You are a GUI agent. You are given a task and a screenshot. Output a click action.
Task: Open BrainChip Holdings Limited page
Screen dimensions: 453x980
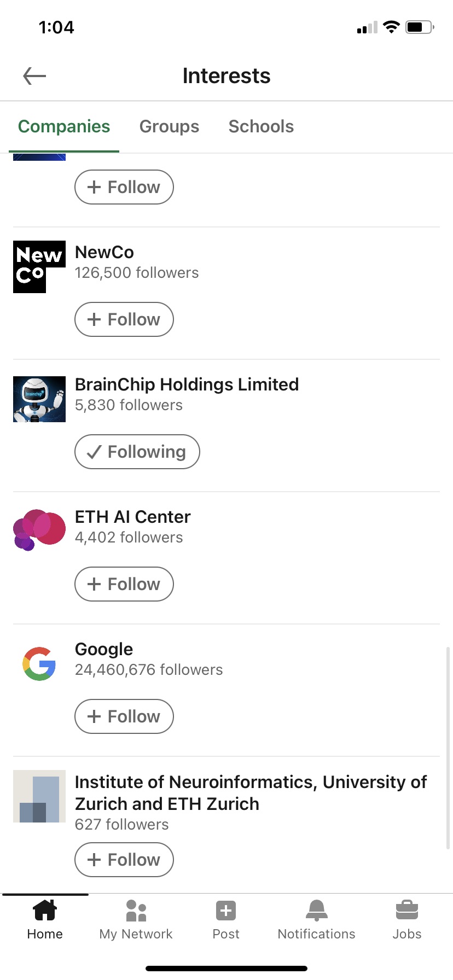187,384
